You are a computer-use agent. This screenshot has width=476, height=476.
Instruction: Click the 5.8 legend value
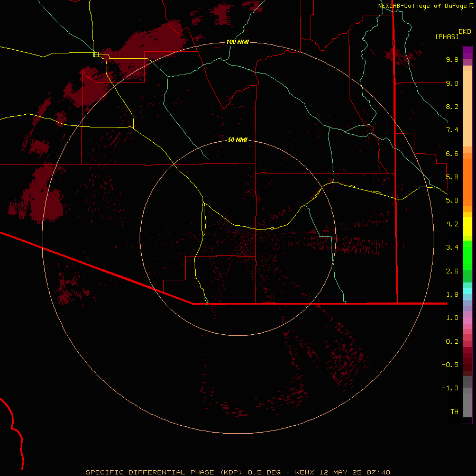click(x=452, y=177)
